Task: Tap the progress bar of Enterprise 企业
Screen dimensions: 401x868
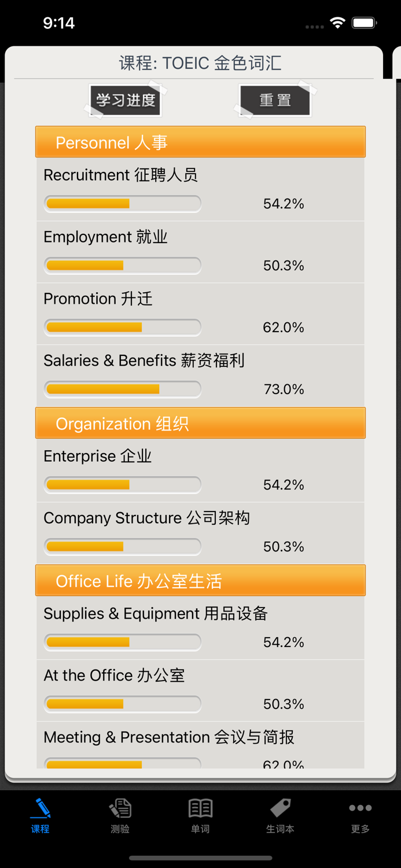Action: [122, 484]
